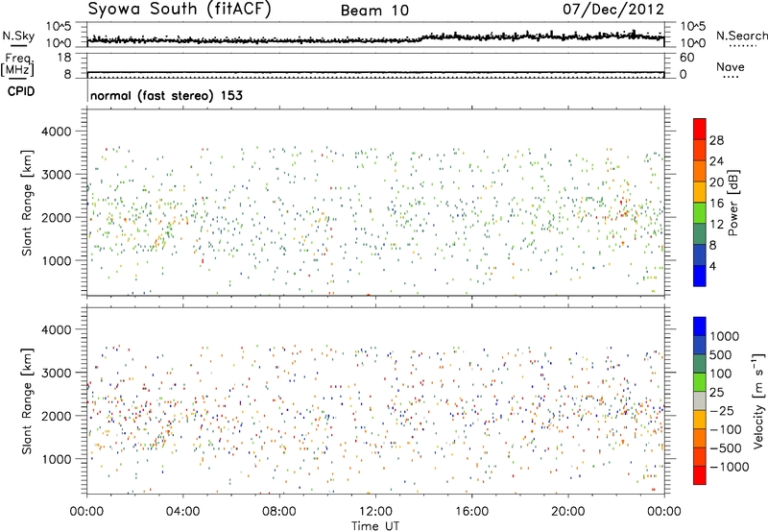Click the gray segment of Velocity colorbar
This screenshot has height=532, width=768.
tap(700, 401)
